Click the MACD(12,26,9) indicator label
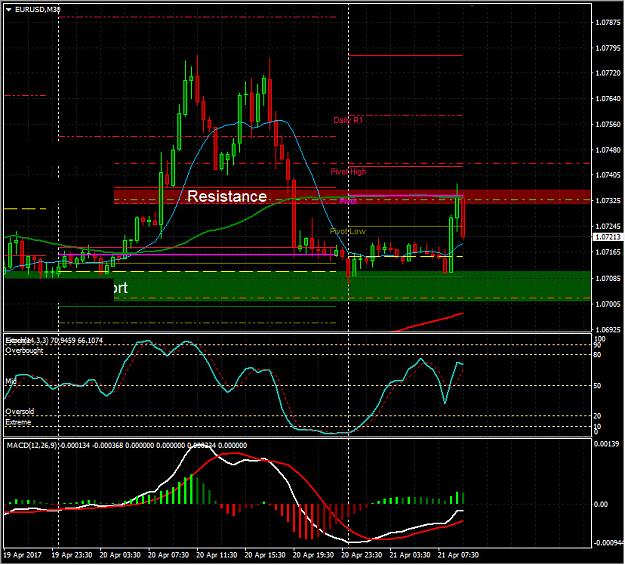The height and width of the screenshot is (565, 625). (x=33, y=445)
